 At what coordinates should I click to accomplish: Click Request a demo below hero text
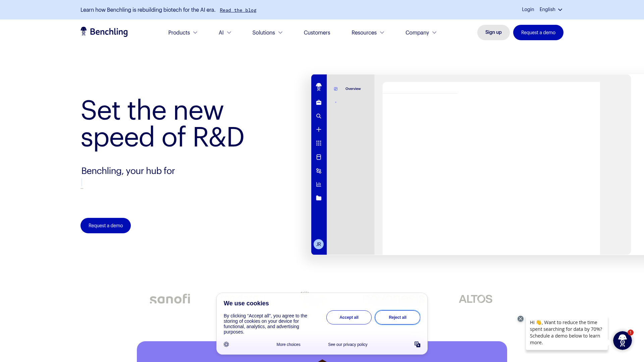click(x=106, y=226)
